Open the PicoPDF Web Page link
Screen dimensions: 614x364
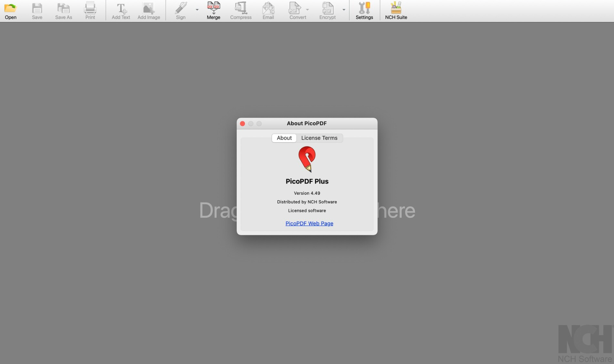[309, 223]
